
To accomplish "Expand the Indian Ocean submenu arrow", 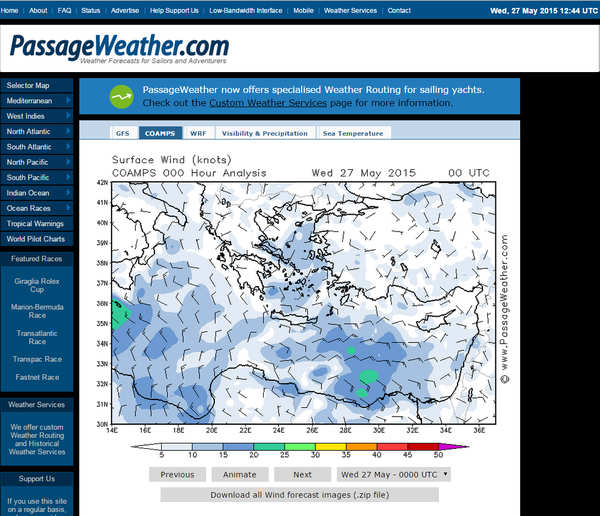I will [x=68, y=193].
